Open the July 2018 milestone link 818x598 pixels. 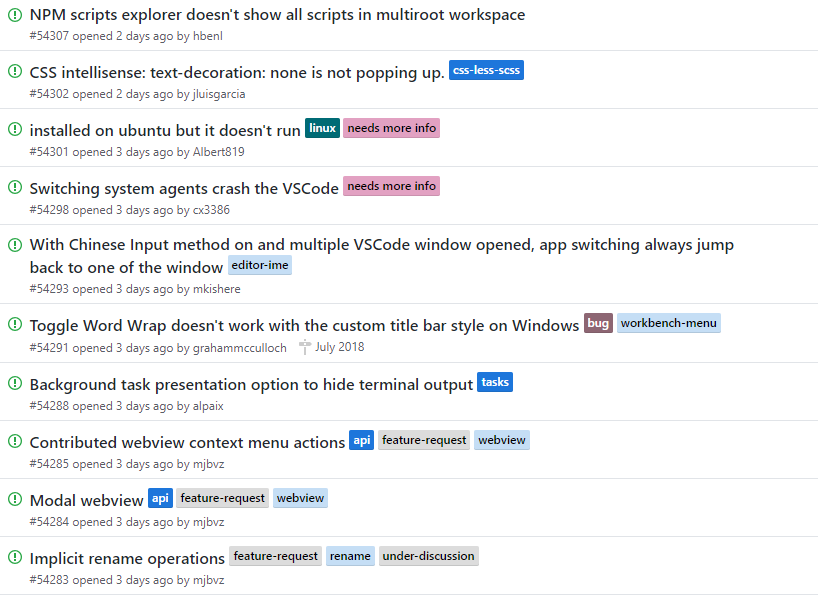339,347
